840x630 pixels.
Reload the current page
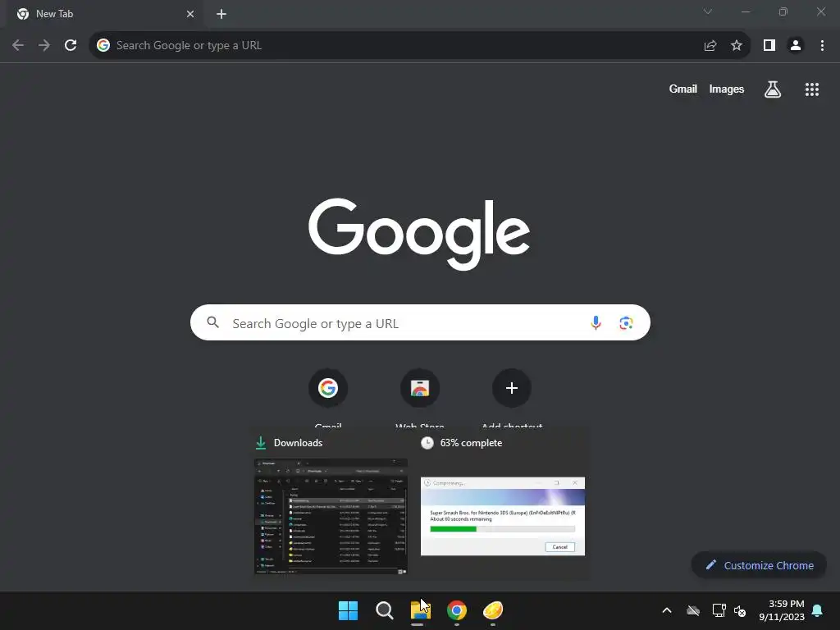(x=71, y=46)
